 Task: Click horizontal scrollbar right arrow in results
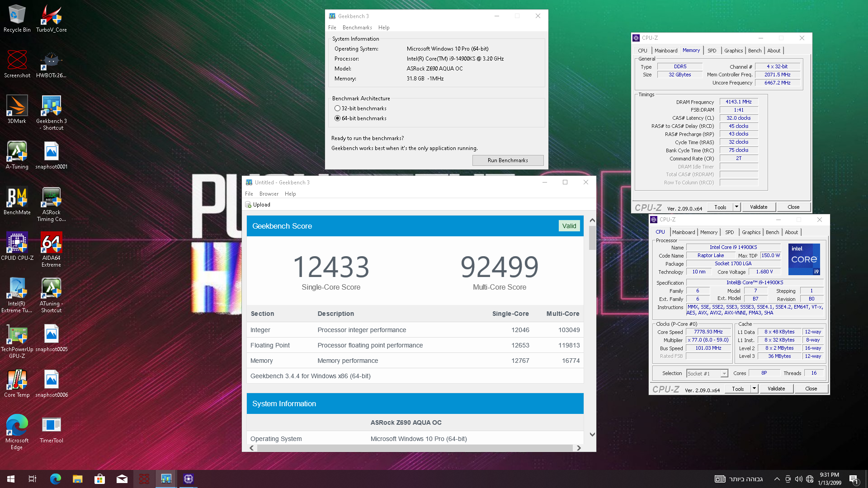pyautogui.click(x=579, y=448)
